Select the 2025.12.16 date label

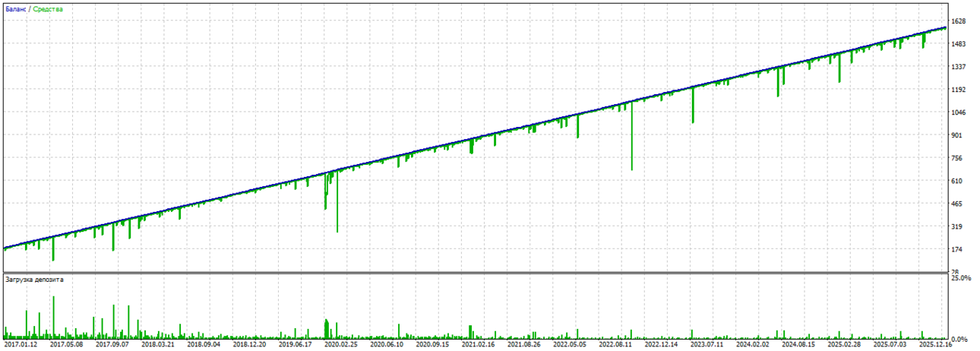[x=935, y=344]
